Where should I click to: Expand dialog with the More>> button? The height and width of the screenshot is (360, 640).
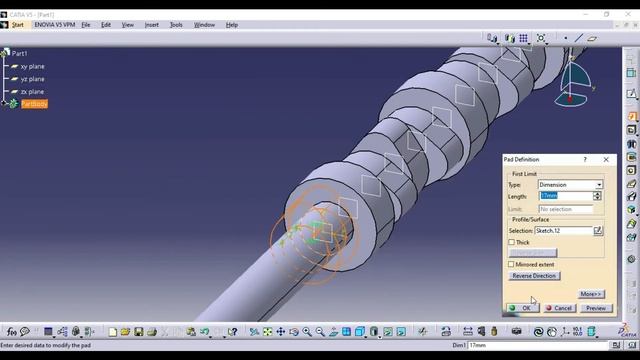click(x=591, y=294)
